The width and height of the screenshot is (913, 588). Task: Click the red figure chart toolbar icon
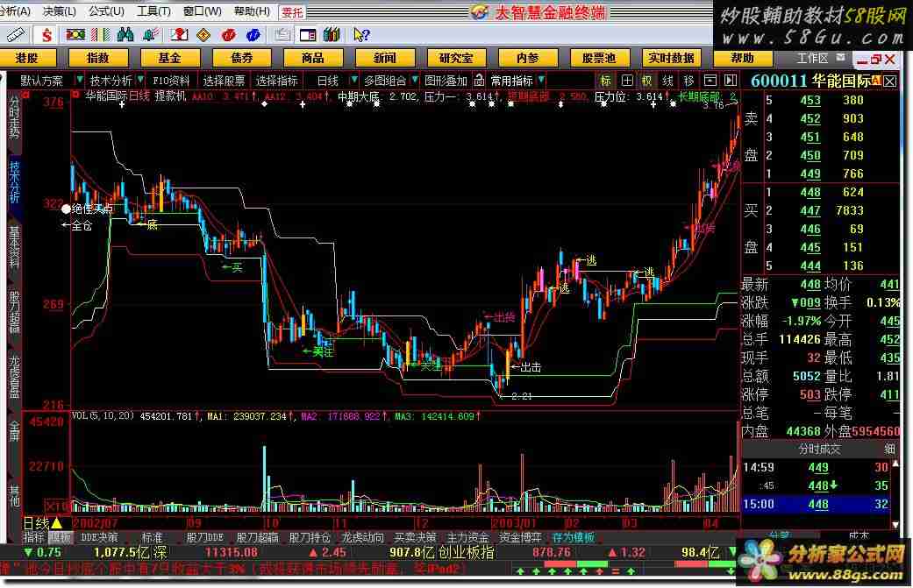click(179, 35)
